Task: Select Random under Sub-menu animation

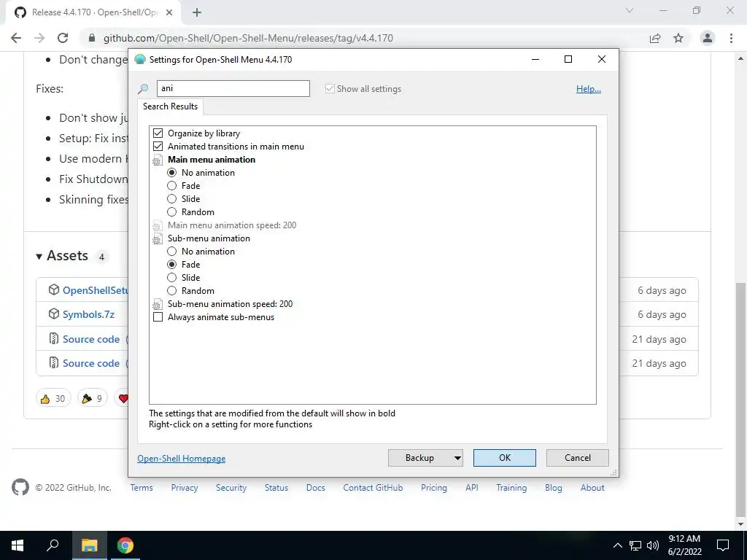Action: tap(172, 291)
